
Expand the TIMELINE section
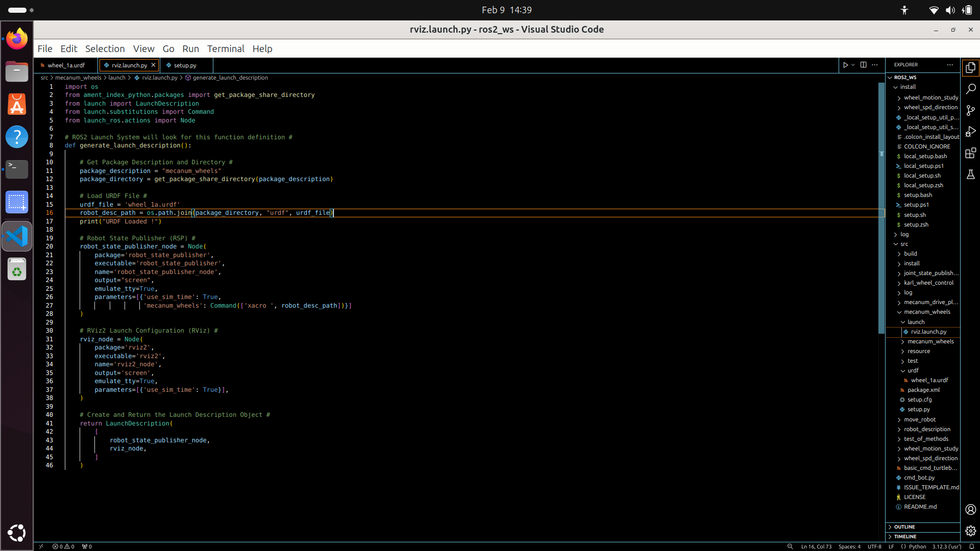click(923, 537)
